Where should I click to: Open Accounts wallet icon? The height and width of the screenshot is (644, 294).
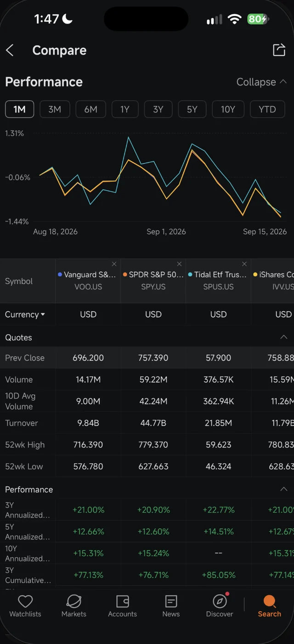[x=123, y=601]
